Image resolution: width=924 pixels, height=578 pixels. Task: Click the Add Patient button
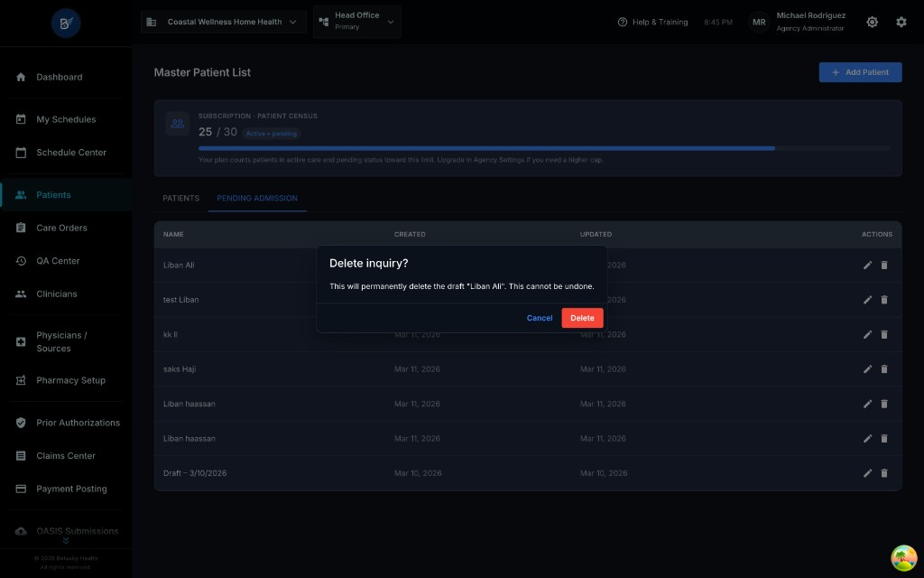(860, 72)
